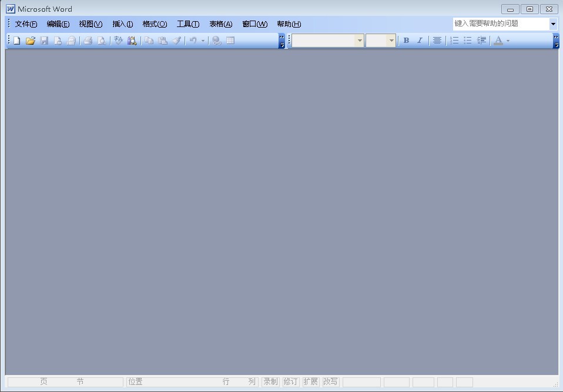Click the Save floppy disk icon
563x392 pixels.
[x=44, y=41]
